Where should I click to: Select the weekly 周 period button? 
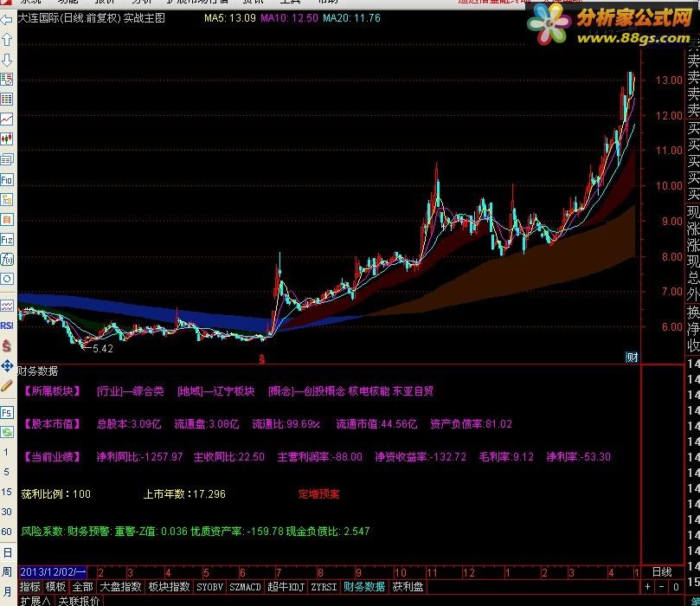point(7,571)
